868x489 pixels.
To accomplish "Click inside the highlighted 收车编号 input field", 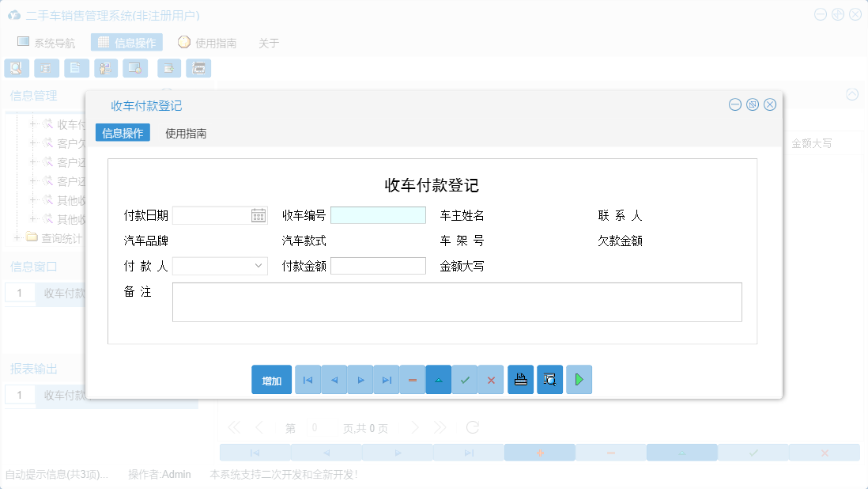I will tap(378, 214).
